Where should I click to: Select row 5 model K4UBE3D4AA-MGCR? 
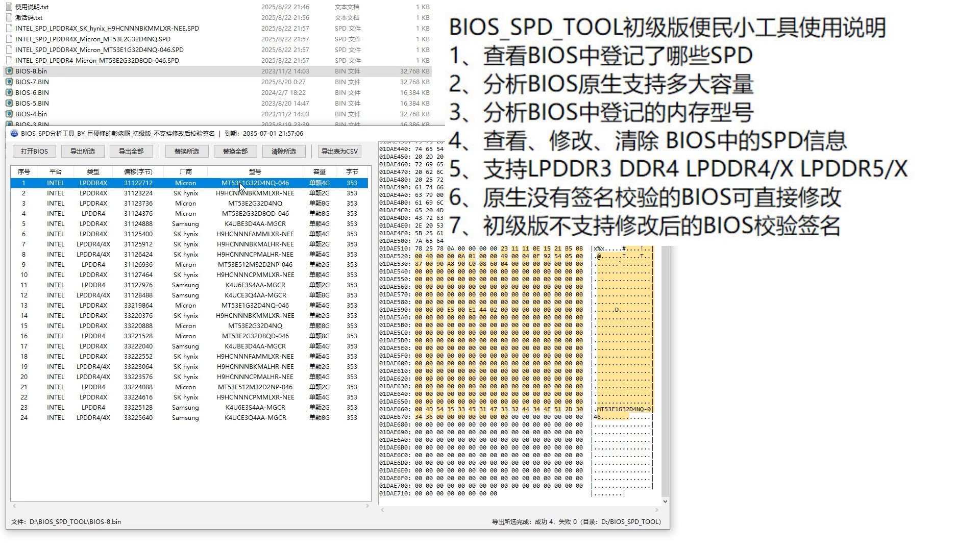(255, 224)
